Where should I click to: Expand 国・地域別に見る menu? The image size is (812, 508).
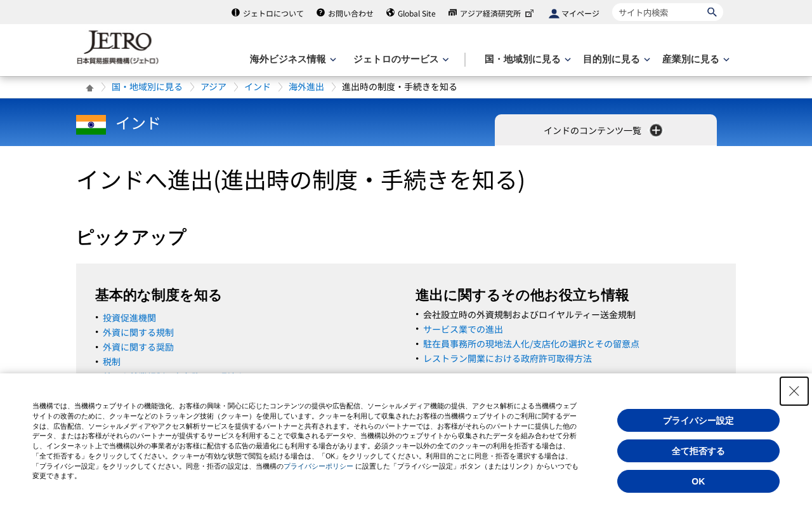[x=528, y=59]
